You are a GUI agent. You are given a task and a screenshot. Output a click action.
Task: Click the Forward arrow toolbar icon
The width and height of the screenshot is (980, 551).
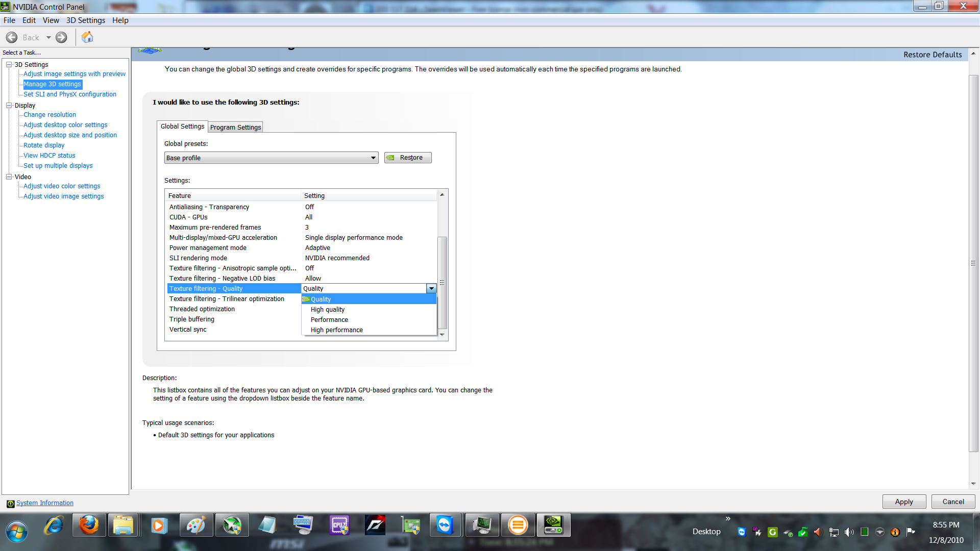(61, 37)
